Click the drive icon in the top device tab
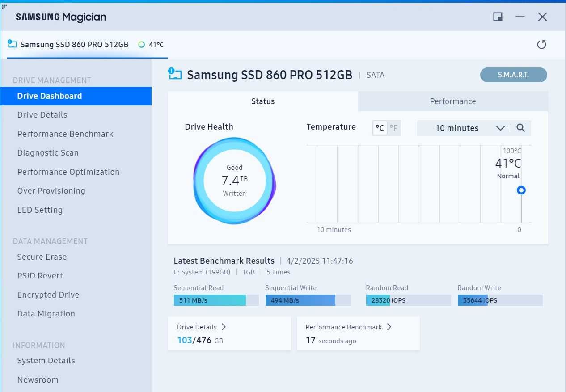Image resolution: width=566 pixels, height=392 pixels. (12, 44)
